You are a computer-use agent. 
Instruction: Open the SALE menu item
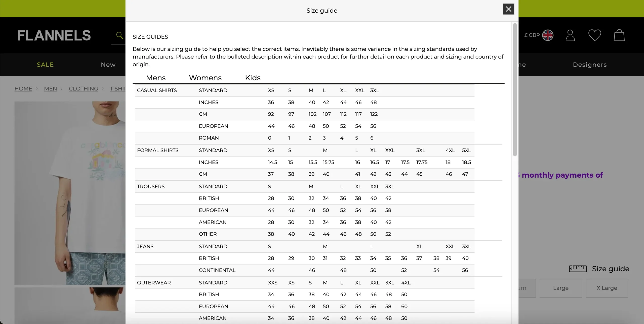click(x=45, y=65)
